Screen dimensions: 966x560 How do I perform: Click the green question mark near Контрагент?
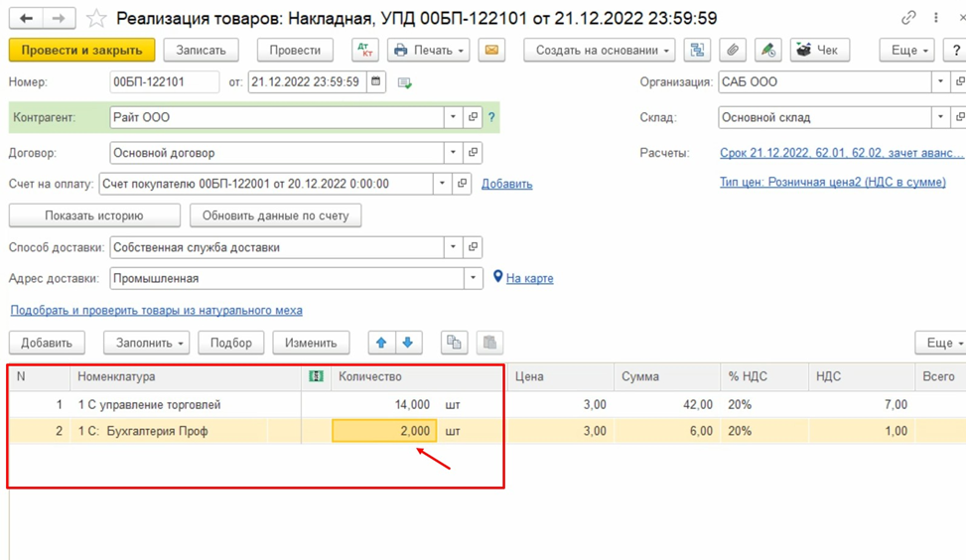click(x=491, y=117)
